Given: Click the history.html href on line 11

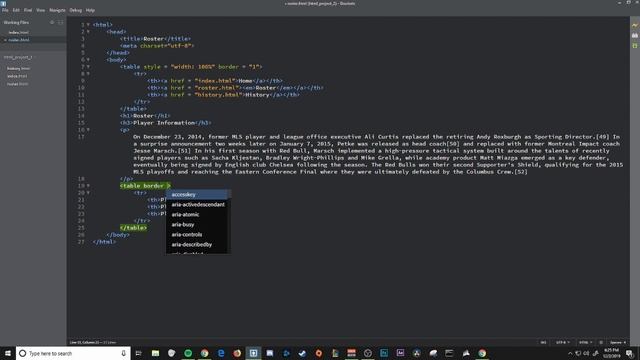Looking at the screenshot, I should pyautogui.click(x=219, y=95).
